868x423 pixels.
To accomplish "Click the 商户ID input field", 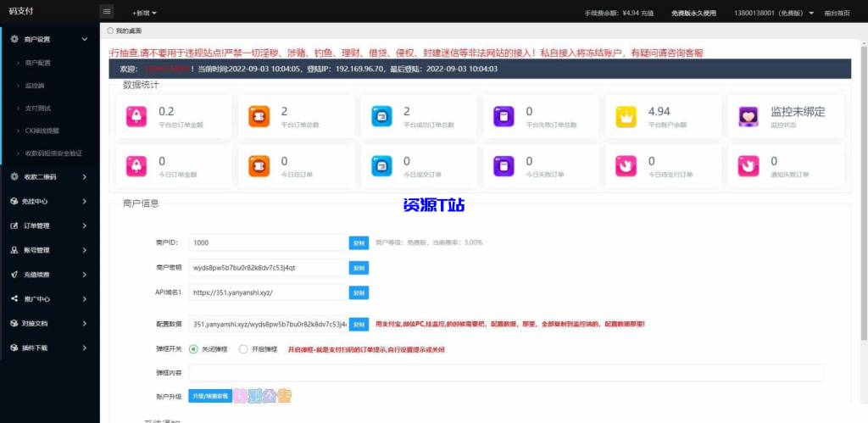I will 267,242.
